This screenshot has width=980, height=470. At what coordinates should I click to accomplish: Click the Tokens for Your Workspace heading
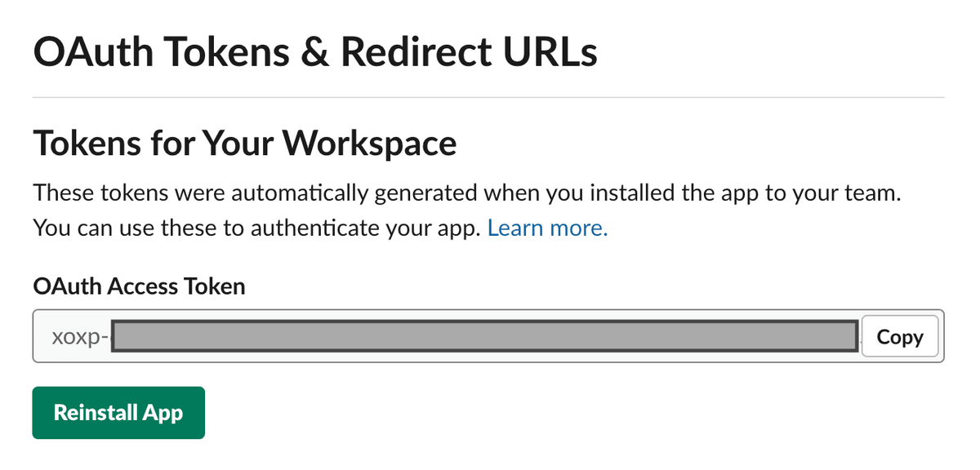[244, 143]
